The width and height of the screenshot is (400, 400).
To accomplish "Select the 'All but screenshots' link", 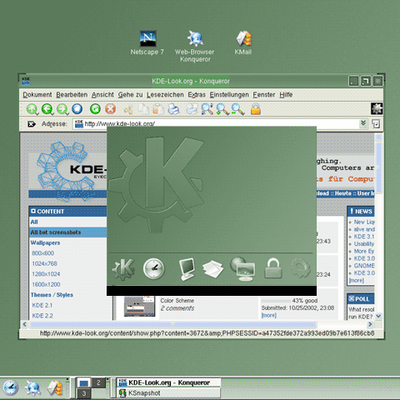I will pyautogui.click(x=56, y=232).
